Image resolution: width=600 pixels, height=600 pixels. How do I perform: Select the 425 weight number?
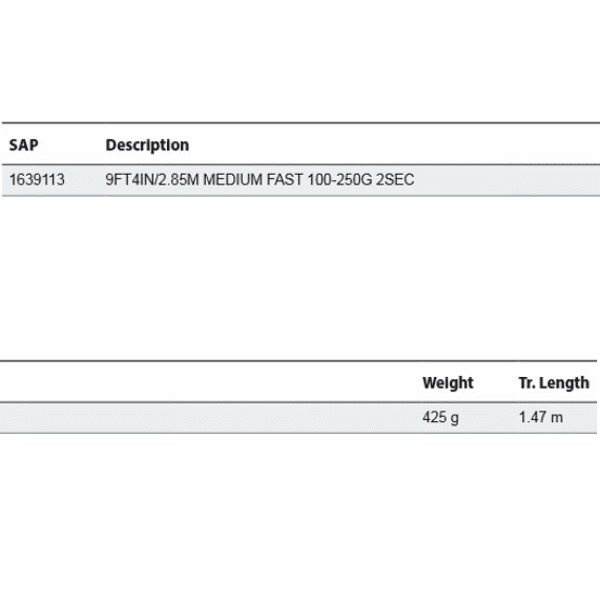pos(435,417)
